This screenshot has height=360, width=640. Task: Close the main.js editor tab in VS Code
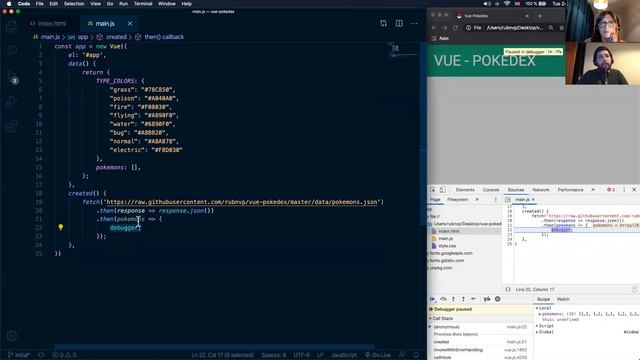pyautogui.click(x=130, y=24)
